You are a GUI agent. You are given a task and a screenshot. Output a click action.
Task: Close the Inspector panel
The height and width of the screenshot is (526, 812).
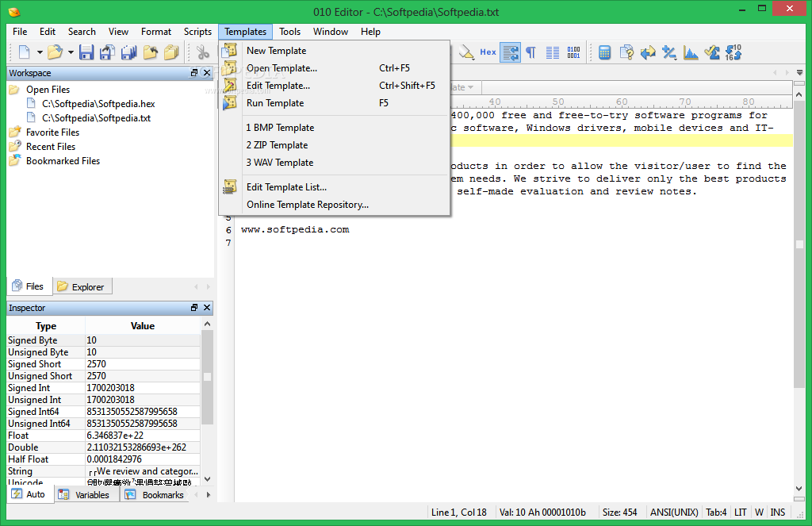pos(207,307)
